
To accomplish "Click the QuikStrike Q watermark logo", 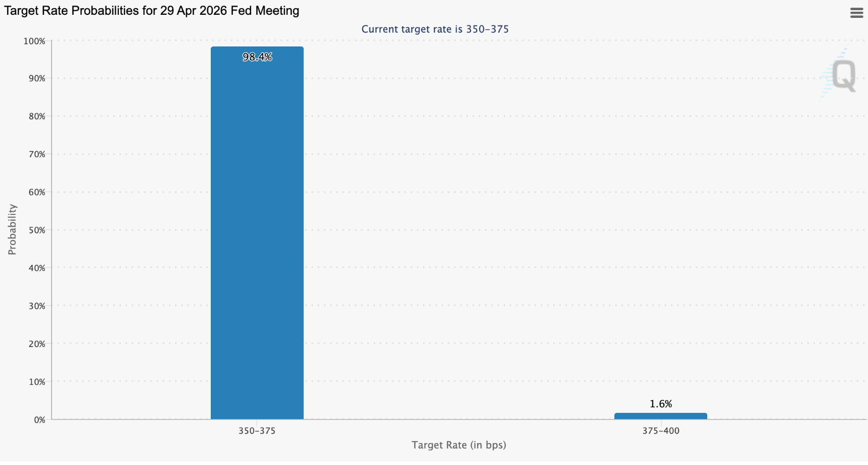I will pos(843,76).
